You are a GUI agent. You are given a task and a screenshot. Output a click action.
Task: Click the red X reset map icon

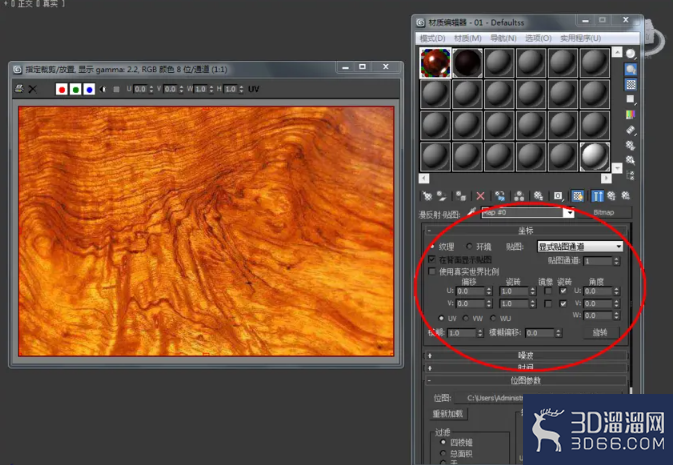pyautogui.click(x=480, y=196)
